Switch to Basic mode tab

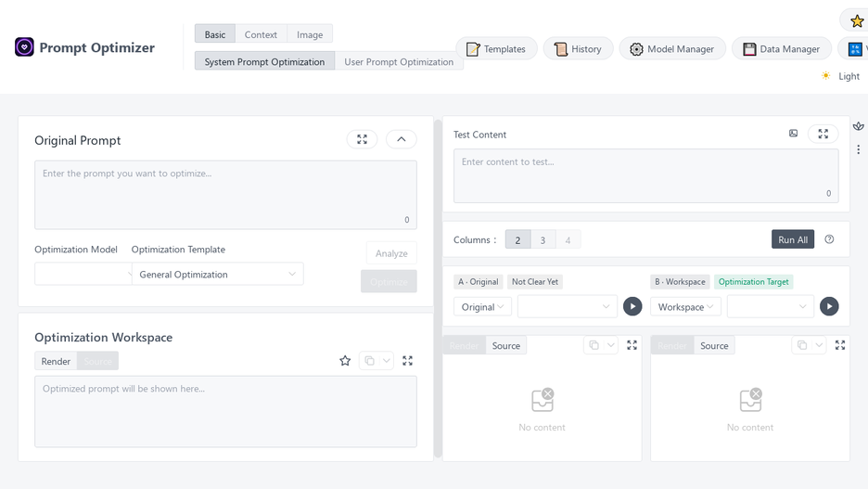(x=215, y=33)
